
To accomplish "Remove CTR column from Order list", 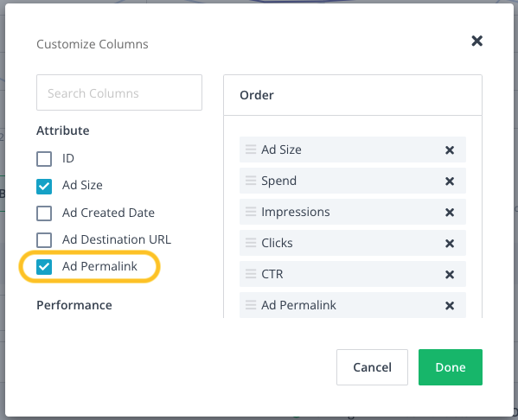I will tap(450, 275).
